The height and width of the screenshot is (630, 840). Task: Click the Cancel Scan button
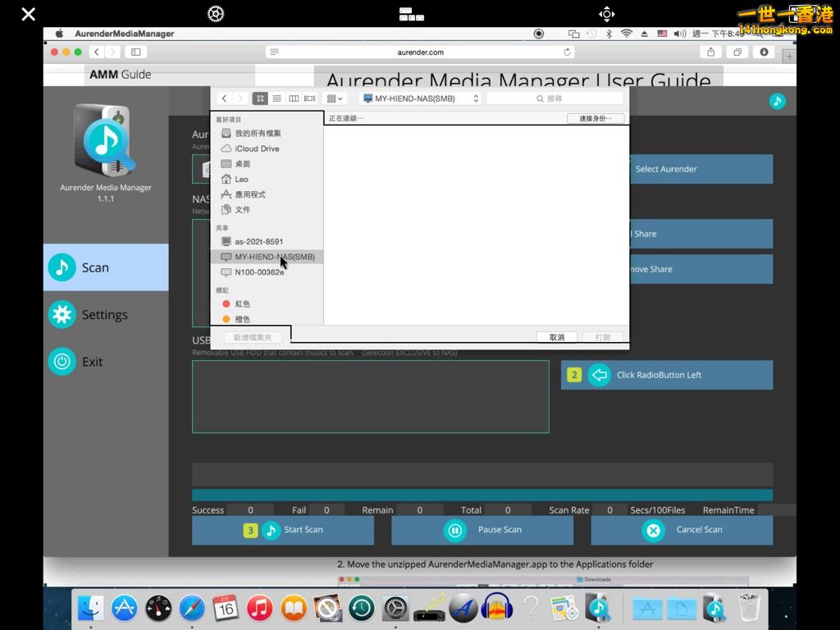click(x=682, y=530)
